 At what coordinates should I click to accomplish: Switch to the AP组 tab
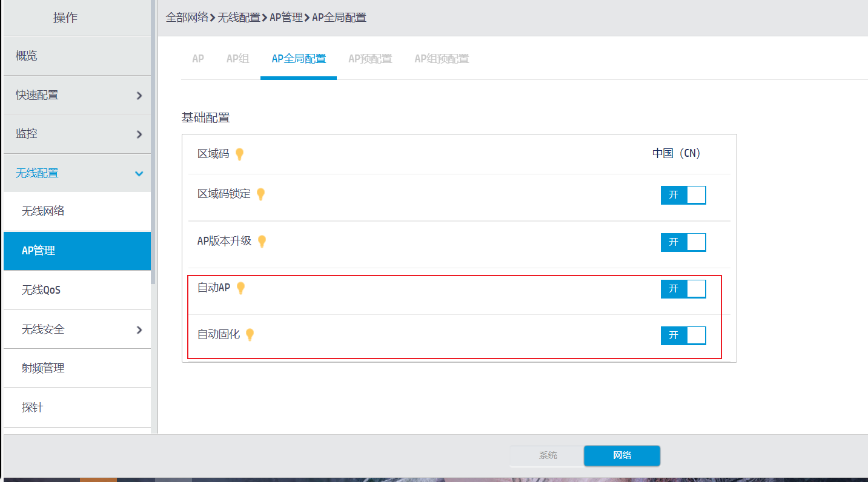click(237, 59)
